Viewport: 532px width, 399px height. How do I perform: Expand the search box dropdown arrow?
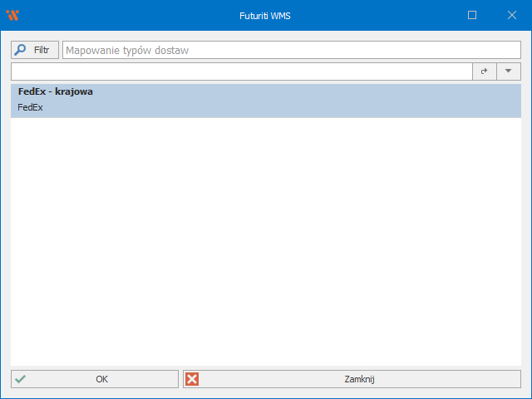pos(508,71)
